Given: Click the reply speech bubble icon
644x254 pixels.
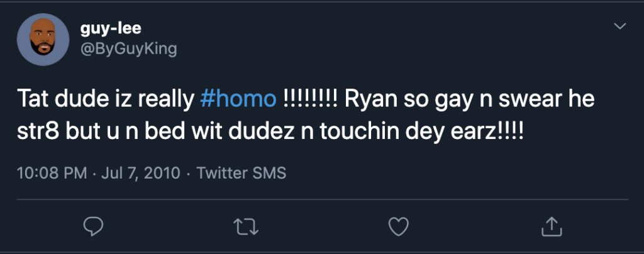Looking at the screenshot, I should (x=93, y=224).
